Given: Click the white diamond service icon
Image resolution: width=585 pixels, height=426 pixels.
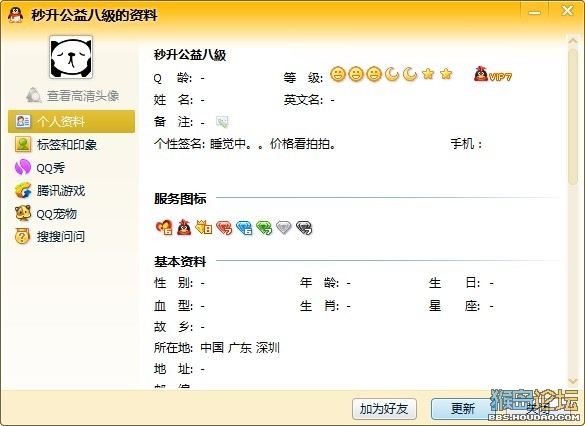Looking at the screenshot, I should (x=284, y=227).
